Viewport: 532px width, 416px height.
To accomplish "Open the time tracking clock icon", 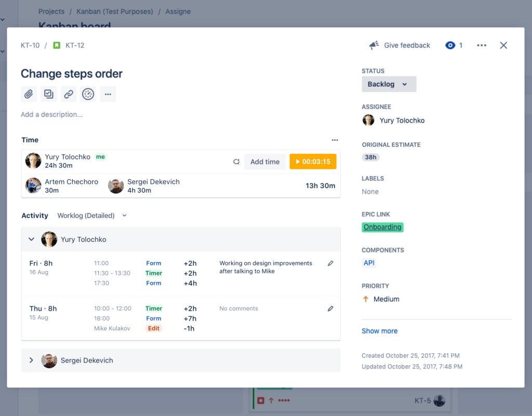I will pos(88,94).
